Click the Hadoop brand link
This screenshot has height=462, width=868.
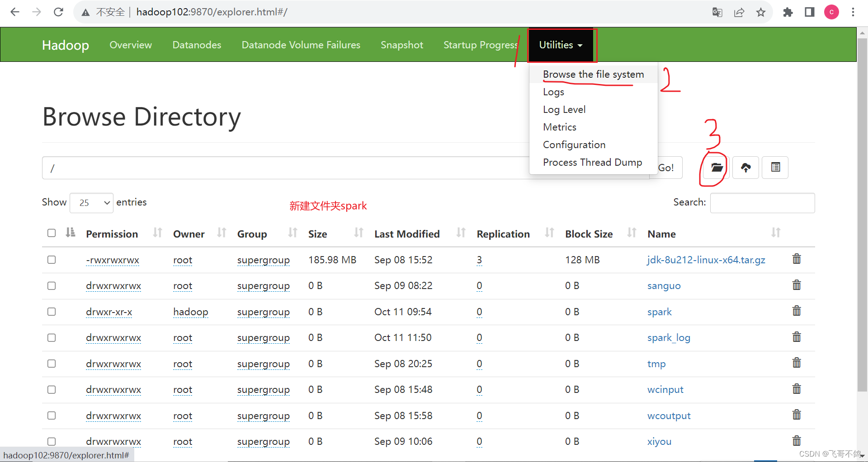66,45
